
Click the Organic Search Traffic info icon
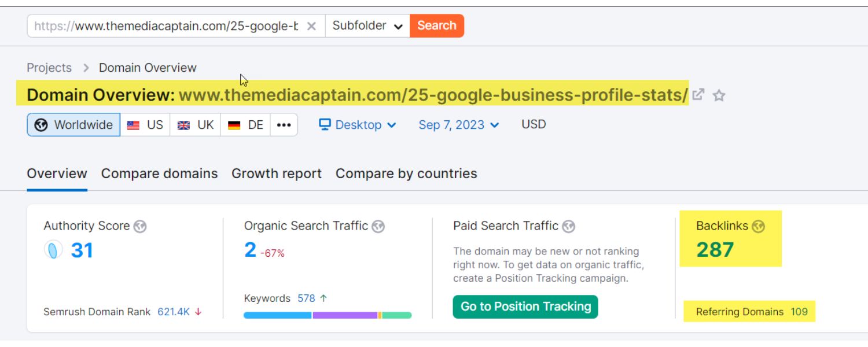(x=378, y=226)
